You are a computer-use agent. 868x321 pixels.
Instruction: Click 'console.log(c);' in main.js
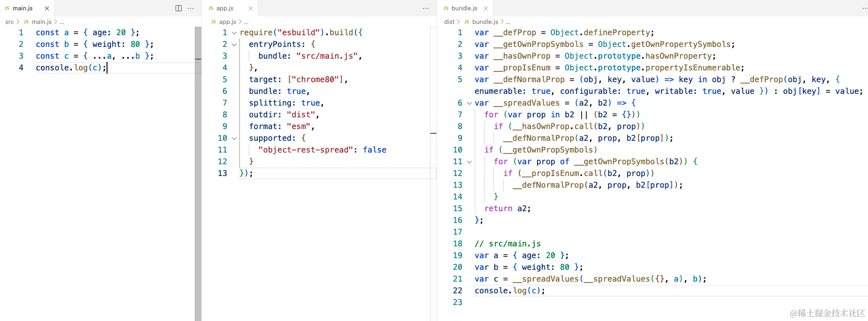click(x=71, y=68)
